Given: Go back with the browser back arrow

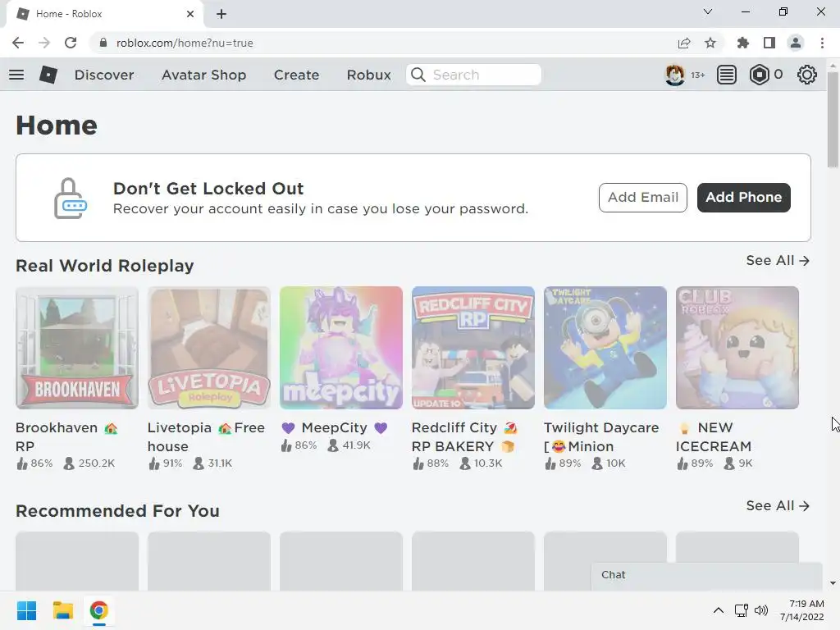Looking at the screenshot, I should (18, 43).
